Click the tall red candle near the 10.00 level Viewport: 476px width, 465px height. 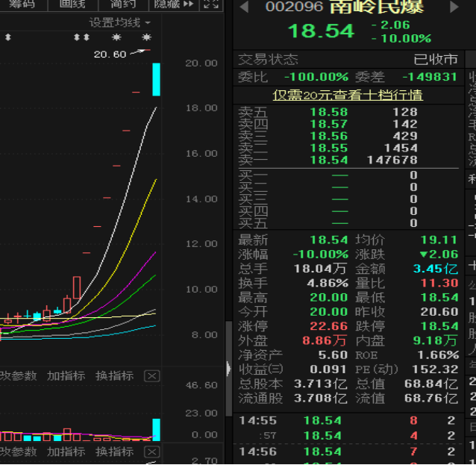[77, 287]
